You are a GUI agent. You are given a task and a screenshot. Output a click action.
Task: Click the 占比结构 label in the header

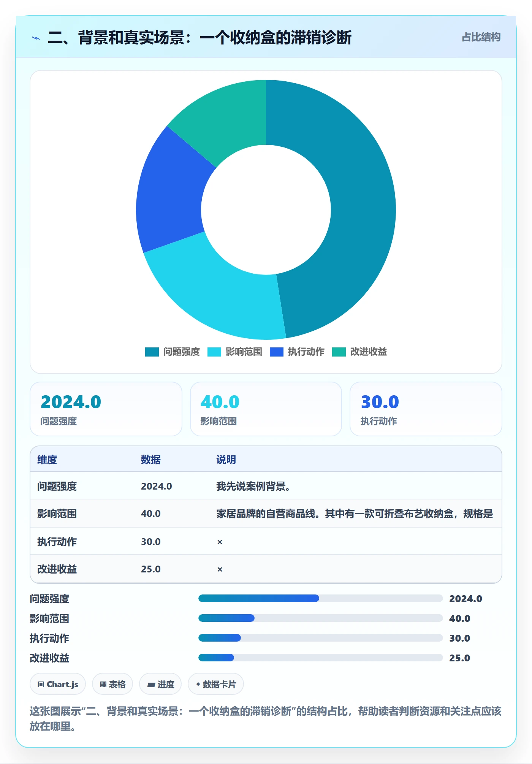(481, 37)
